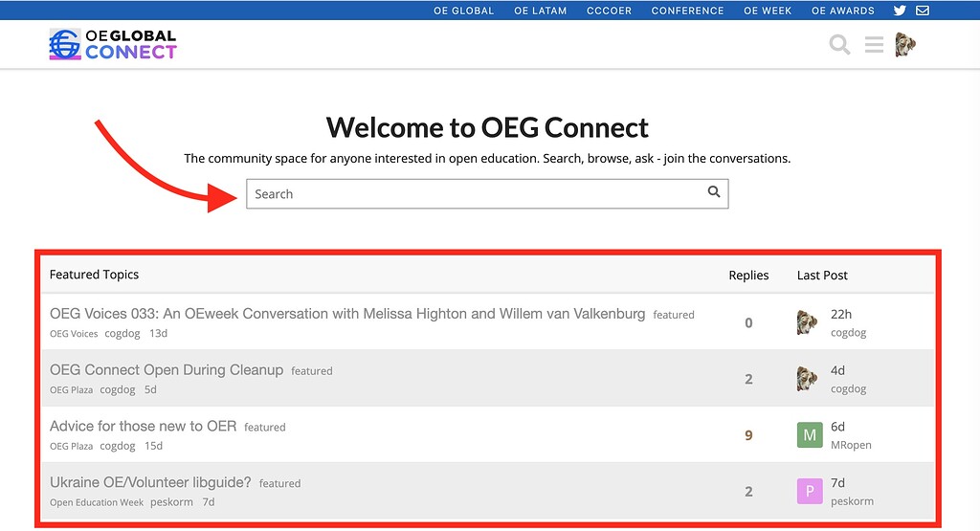Open the CONFERENCE menu item
980x531 pixels.
687,11
